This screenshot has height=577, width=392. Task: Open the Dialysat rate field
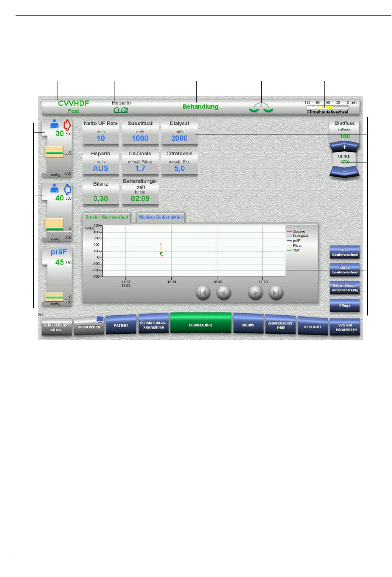tap(179, 132)
